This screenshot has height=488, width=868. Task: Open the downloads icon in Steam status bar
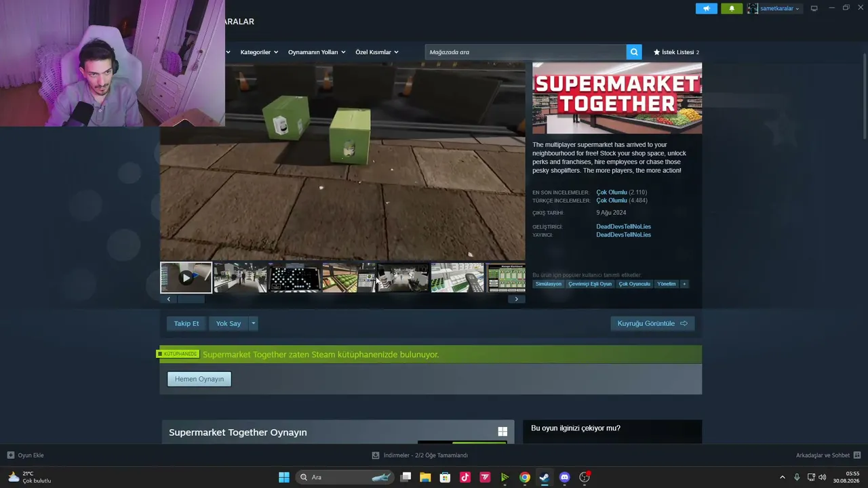tap(376, 455)
